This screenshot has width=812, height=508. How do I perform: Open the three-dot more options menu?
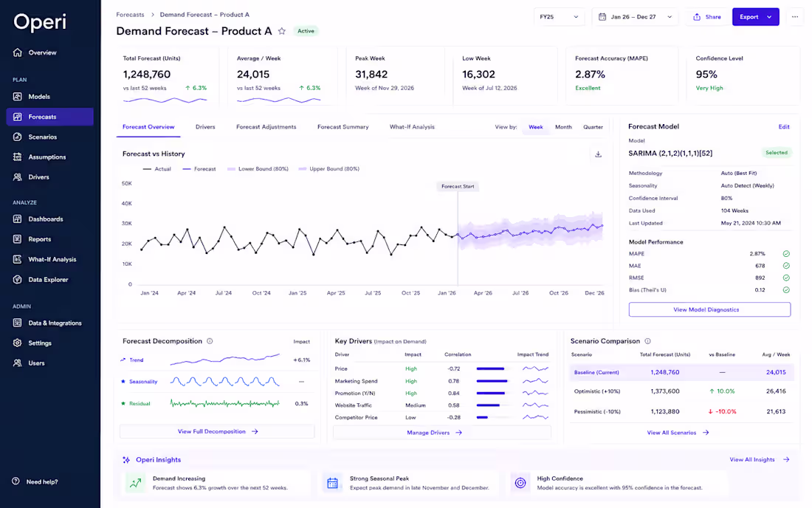[795, 17]
